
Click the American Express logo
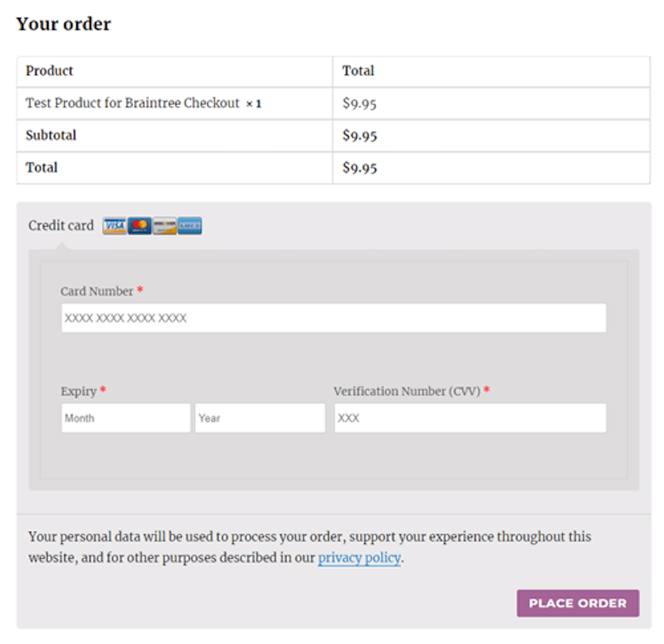189,226
